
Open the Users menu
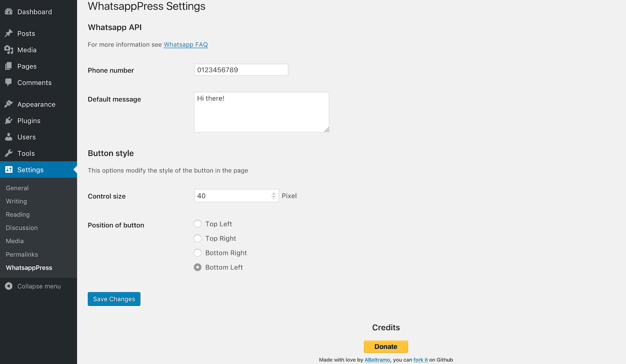pos(38,137)
